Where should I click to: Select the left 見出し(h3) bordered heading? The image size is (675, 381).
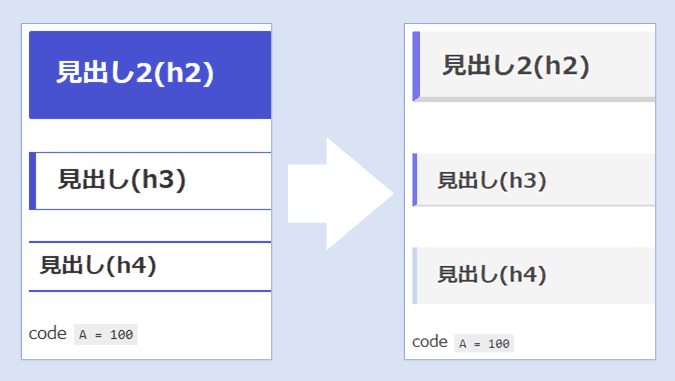tap(150, 181)
